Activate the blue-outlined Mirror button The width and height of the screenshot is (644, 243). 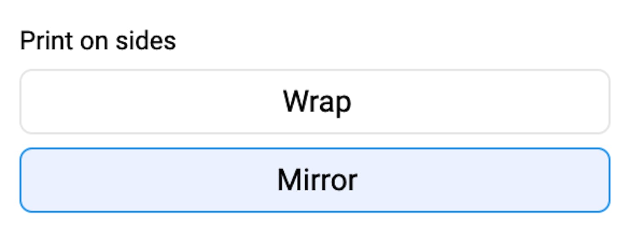tap(315, 180)
